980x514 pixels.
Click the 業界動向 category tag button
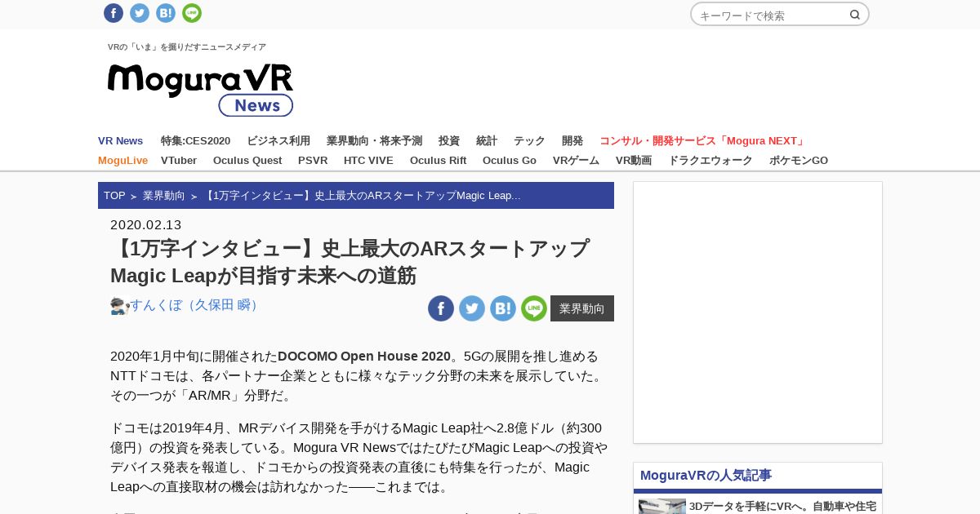582,308
